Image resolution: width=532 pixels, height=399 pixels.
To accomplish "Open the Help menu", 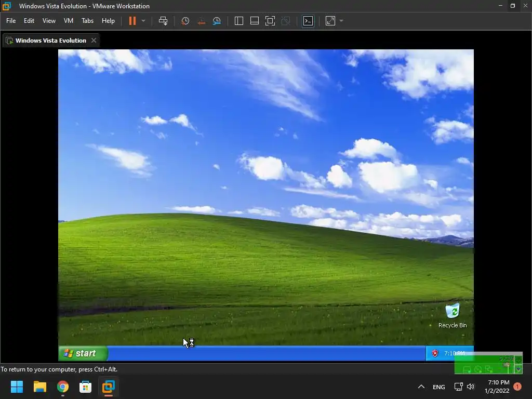I will (x=108, y=21).
